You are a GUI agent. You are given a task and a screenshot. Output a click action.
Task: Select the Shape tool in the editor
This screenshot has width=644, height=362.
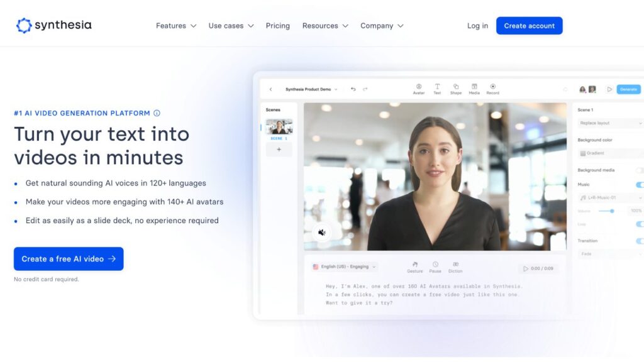coord(455,89)
